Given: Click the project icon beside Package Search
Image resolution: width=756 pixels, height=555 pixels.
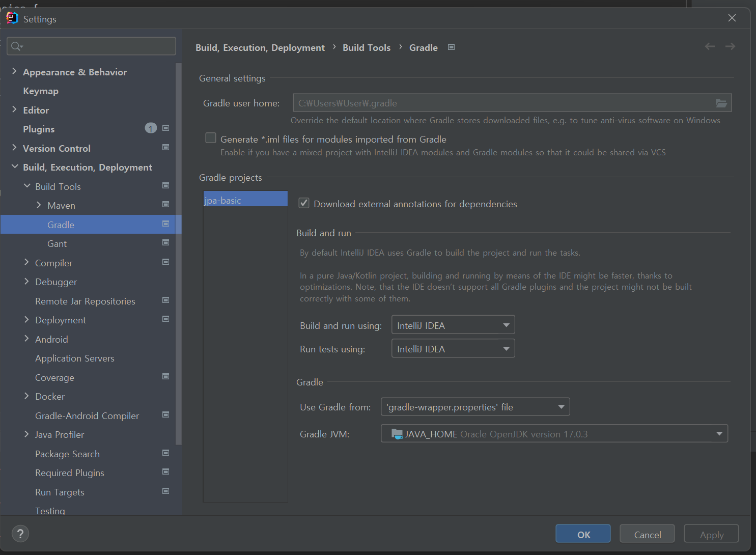Looking at the screenshot, I should coord(165,453).
